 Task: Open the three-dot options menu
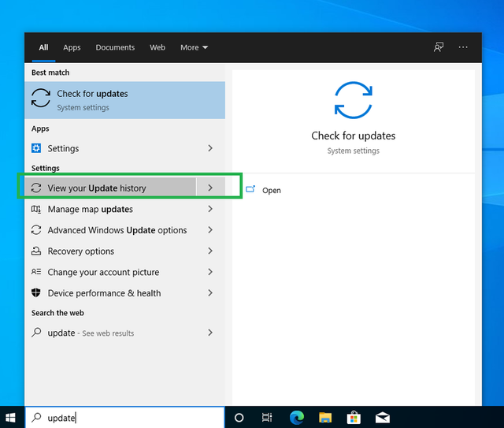463,47
